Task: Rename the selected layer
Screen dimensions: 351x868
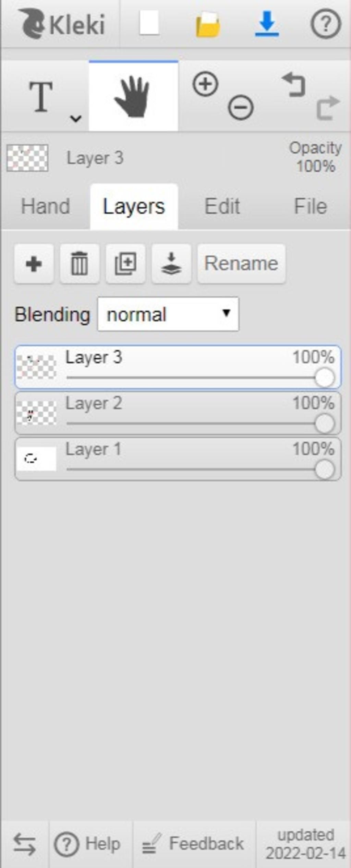Action: click(x=241, y=264)
